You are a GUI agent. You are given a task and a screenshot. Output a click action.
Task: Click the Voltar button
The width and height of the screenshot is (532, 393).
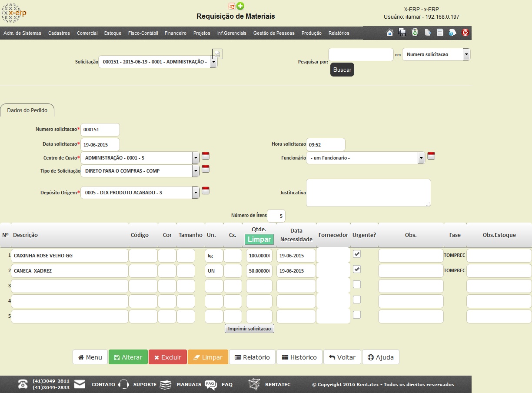[342, 357]
